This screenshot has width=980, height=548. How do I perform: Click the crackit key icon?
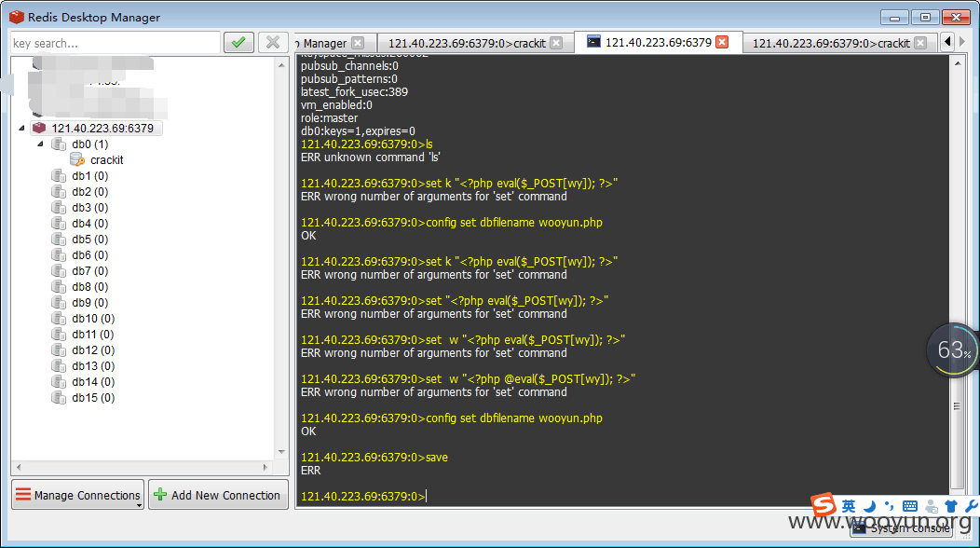point(77,160)
